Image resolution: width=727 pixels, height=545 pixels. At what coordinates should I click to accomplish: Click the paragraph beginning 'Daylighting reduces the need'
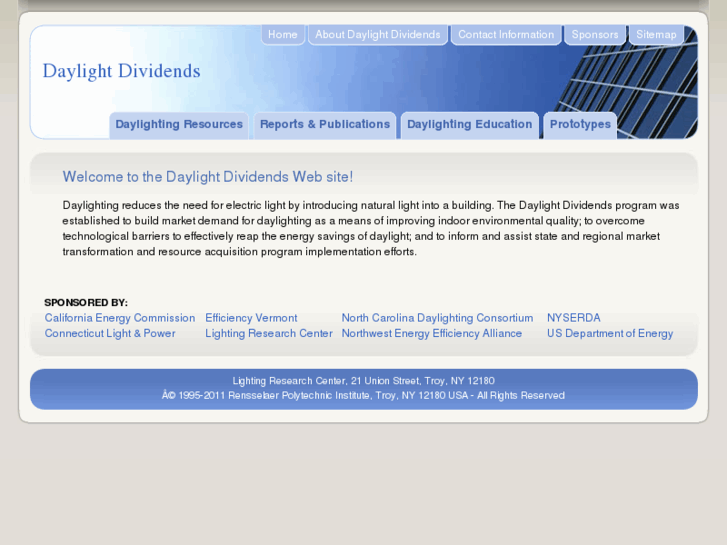point(371,229)
